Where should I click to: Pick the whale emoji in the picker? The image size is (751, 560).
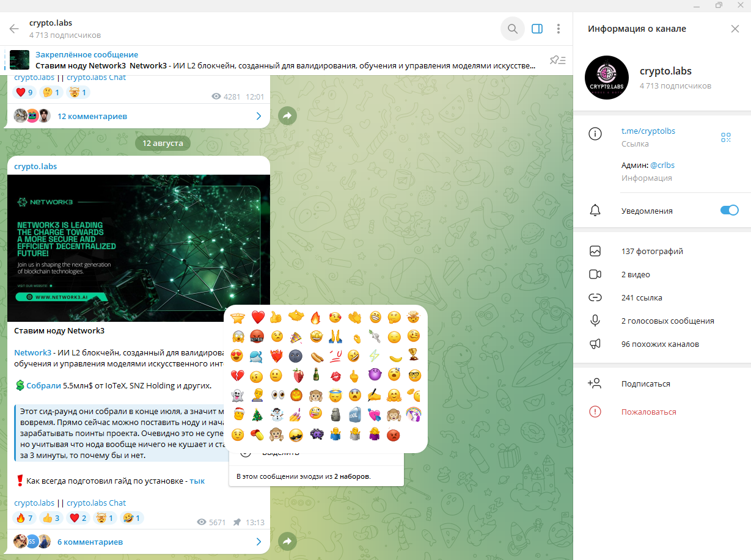click(x=257, y=356)
